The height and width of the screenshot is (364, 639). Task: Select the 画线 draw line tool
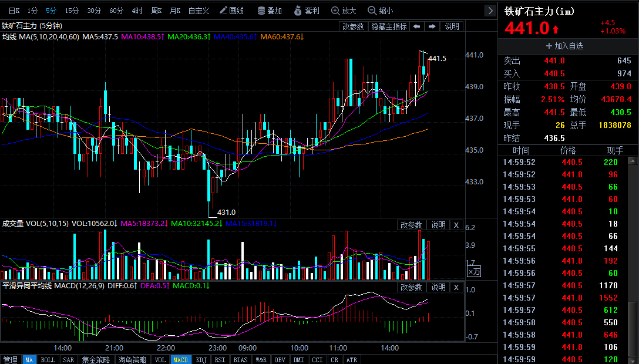click(231, 11)
